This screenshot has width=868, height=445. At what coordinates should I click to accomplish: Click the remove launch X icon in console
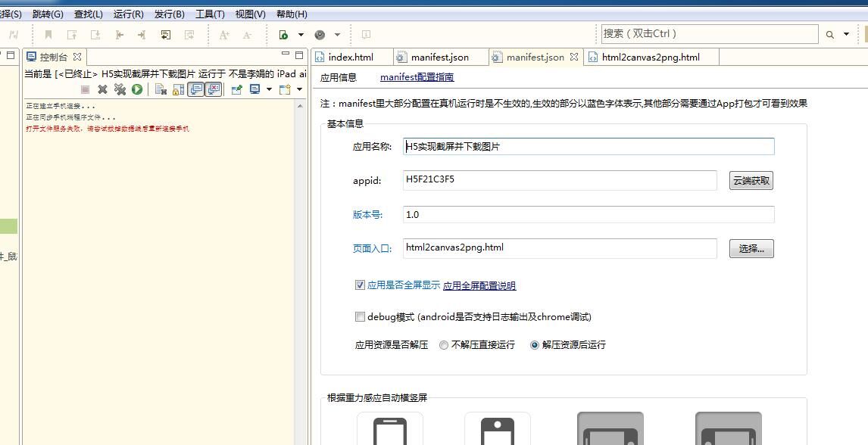103,89
